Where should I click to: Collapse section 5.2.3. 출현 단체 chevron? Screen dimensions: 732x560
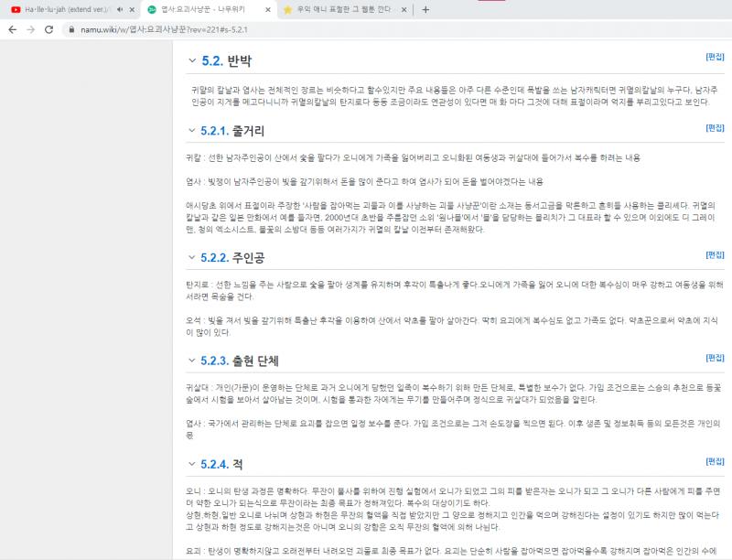coord(191,361)
